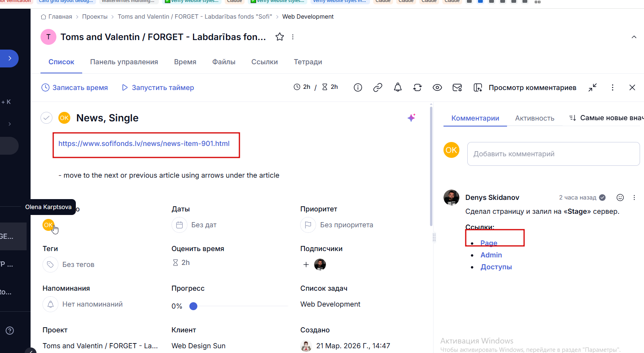The width and height of the screenshot is (644, 353).
Task: Switch to the Список tab
Action: tap(61, 62)
